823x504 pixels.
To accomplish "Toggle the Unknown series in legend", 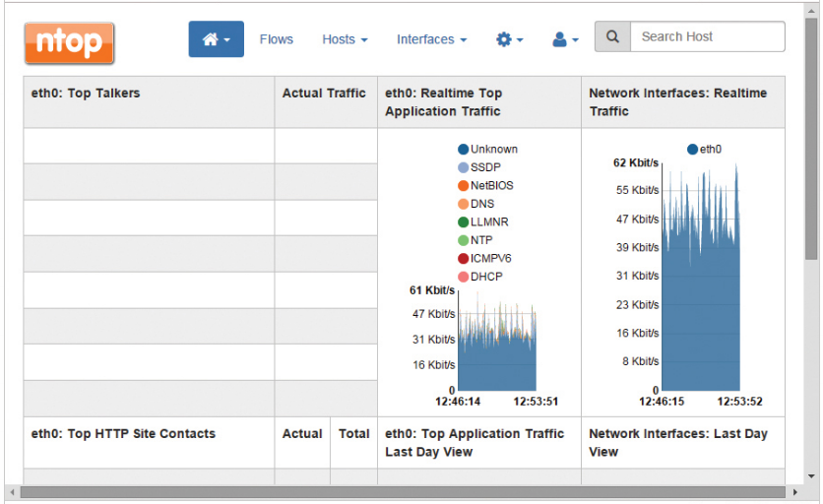I will 486,150.
